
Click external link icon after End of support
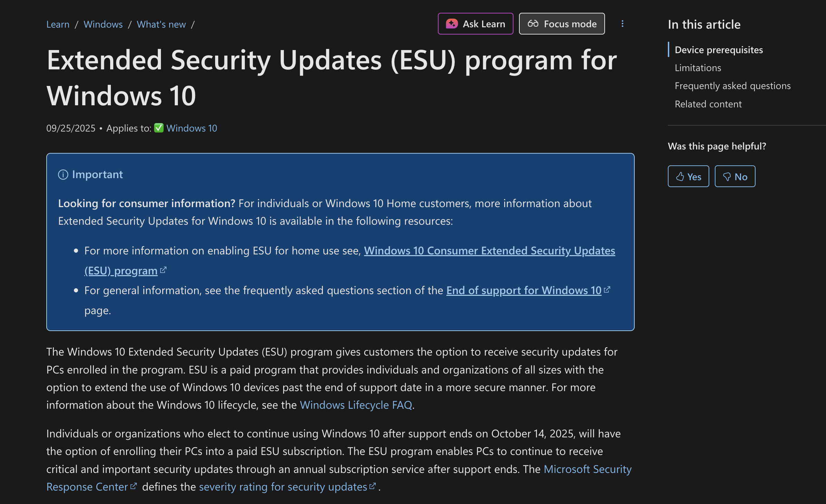[x=607, y=290]
